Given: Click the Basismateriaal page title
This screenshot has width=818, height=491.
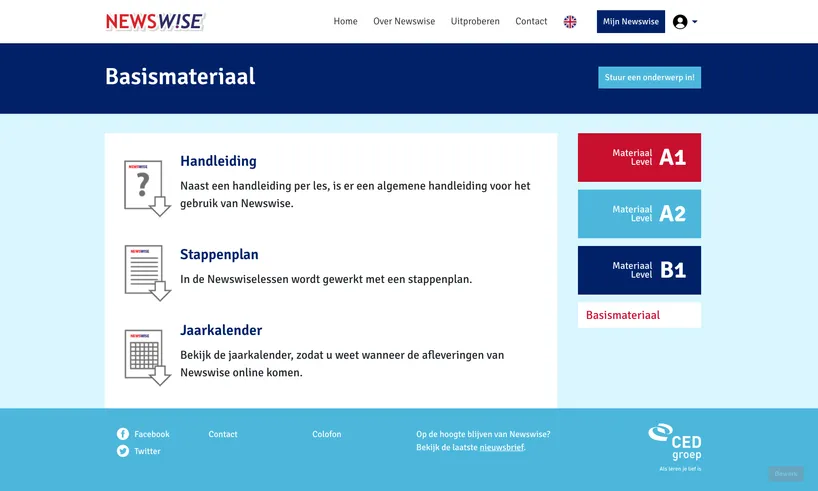Looking at the screenshot, I should point(180,76).
